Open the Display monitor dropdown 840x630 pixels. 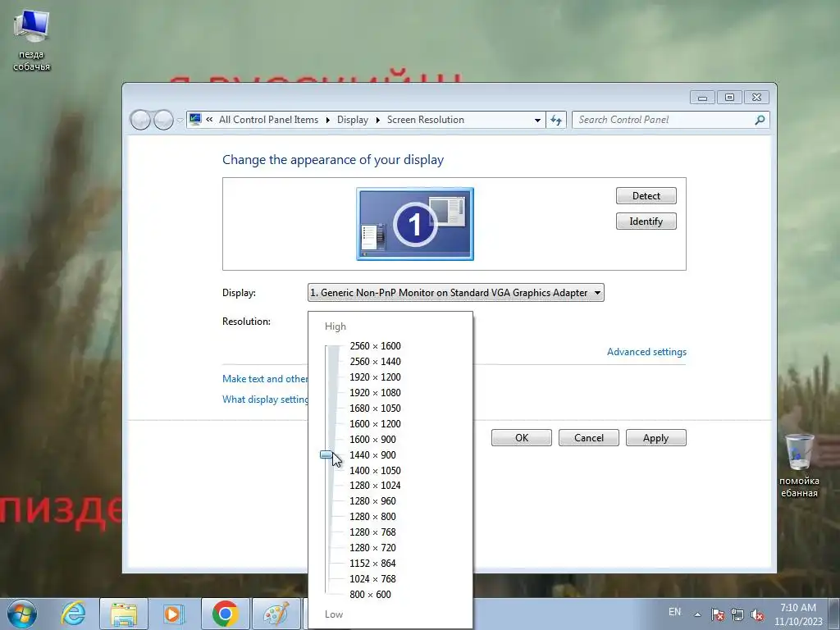(456, 293)
